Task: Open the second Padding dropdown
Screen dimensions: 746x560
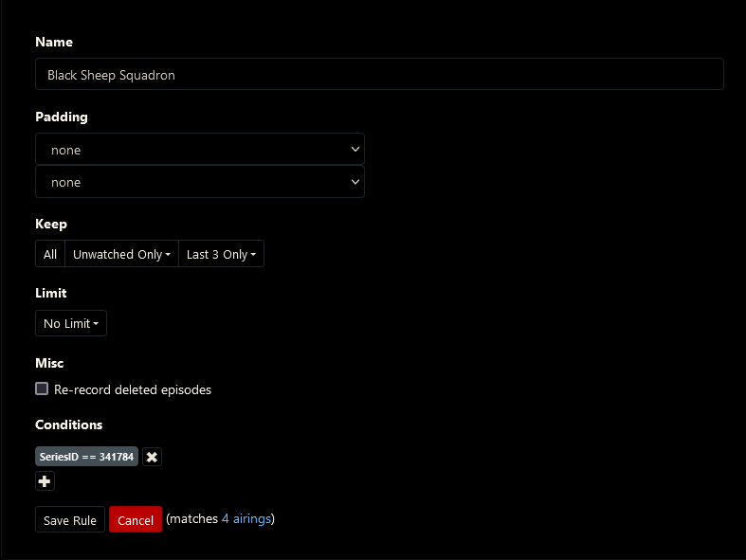Action: tap(199, 182)
